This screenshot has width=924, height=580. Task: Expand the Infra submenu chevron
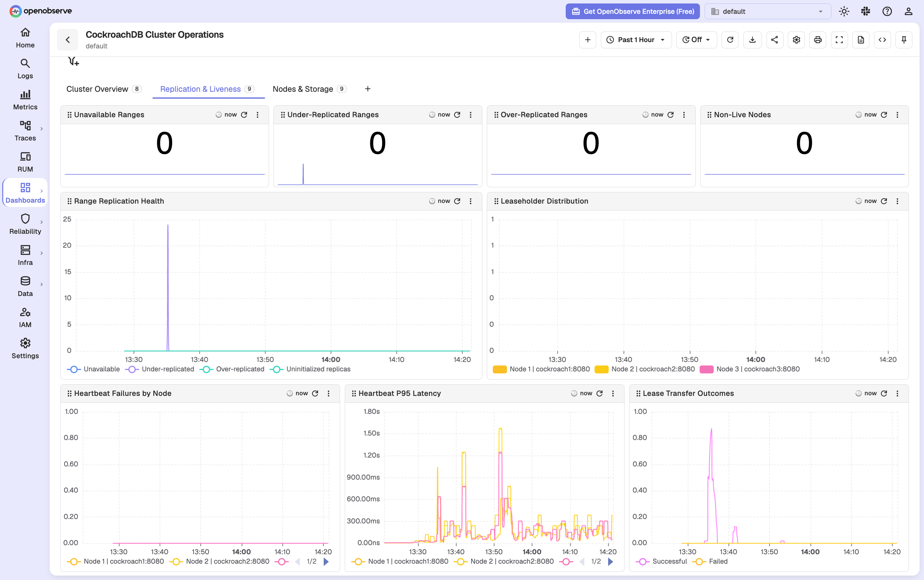pos(41,253)
